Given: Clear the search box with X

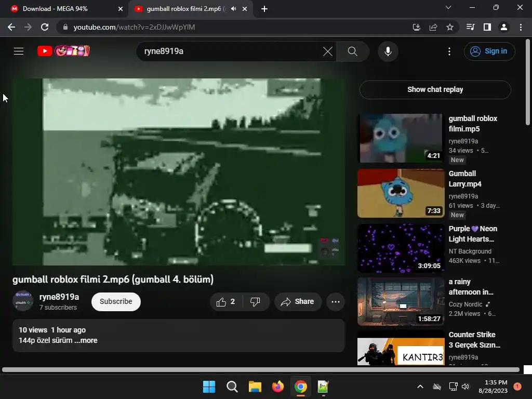Looking at the screenshot, I should (327, 51).
